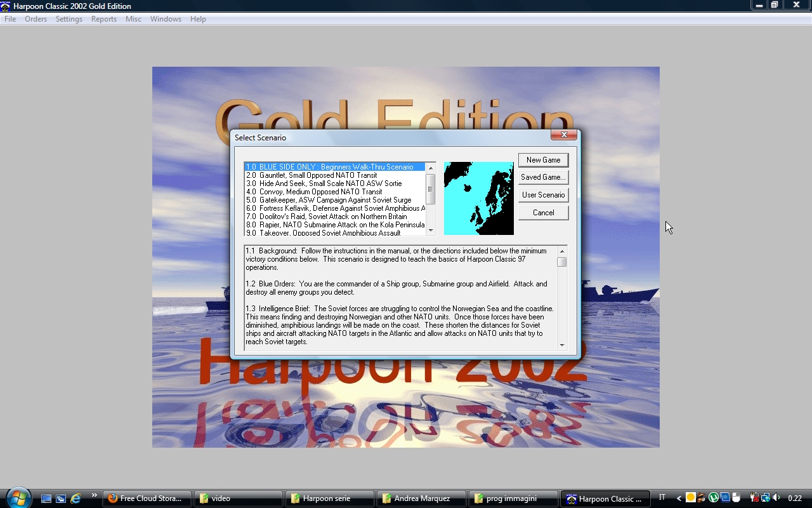The image size is (812, 508).
Task: Open the Orders menu
Action: tap(36, 19)
